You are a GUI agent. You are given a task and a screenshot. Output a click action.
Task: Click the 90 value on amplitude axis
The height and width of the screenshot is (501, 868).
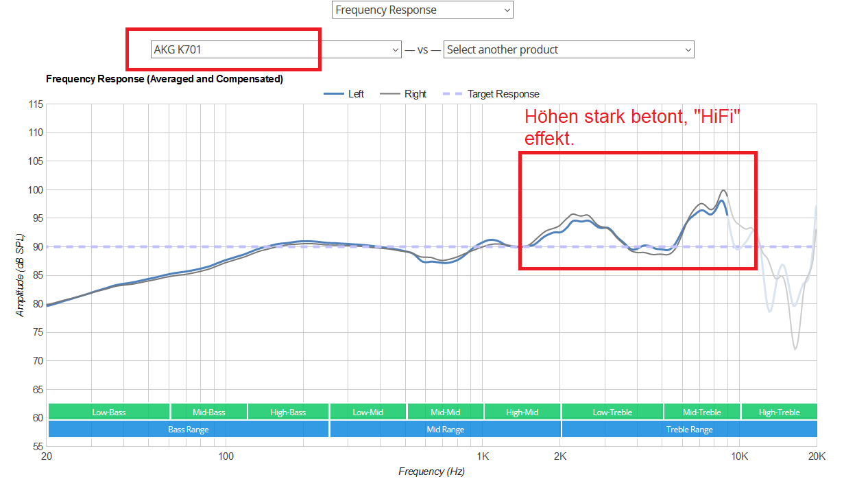(x=38, y=247)
